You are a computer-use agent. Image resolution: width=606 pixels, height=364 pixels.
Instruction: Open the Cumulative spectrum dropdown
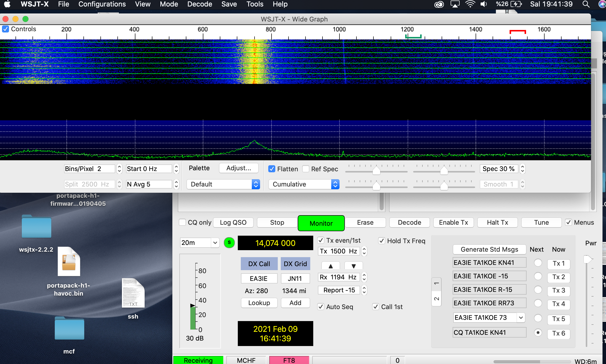point(304,184)
